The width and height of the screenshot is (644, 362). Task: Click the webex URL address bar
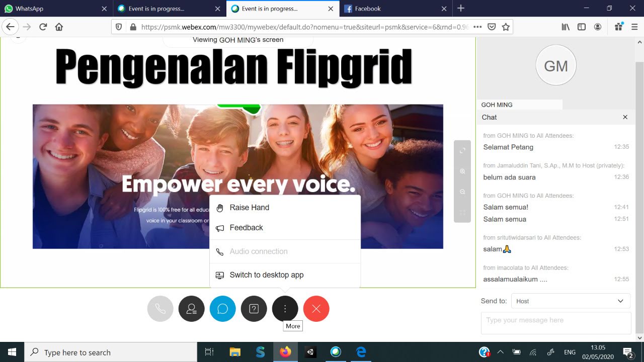305,27
